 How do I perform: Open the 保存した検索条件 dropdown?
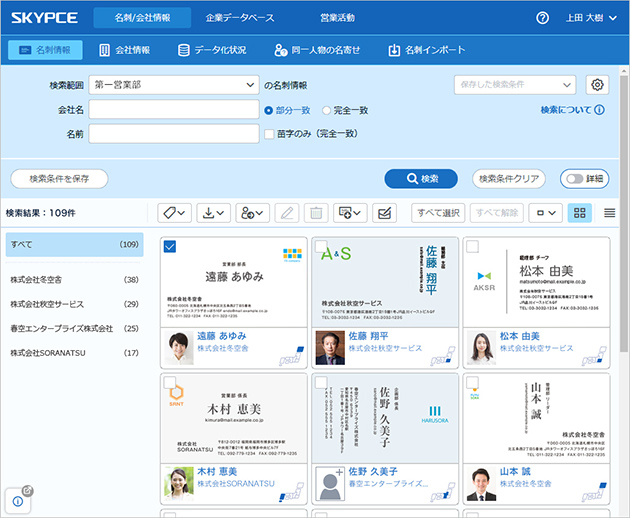tap(515, 85)
